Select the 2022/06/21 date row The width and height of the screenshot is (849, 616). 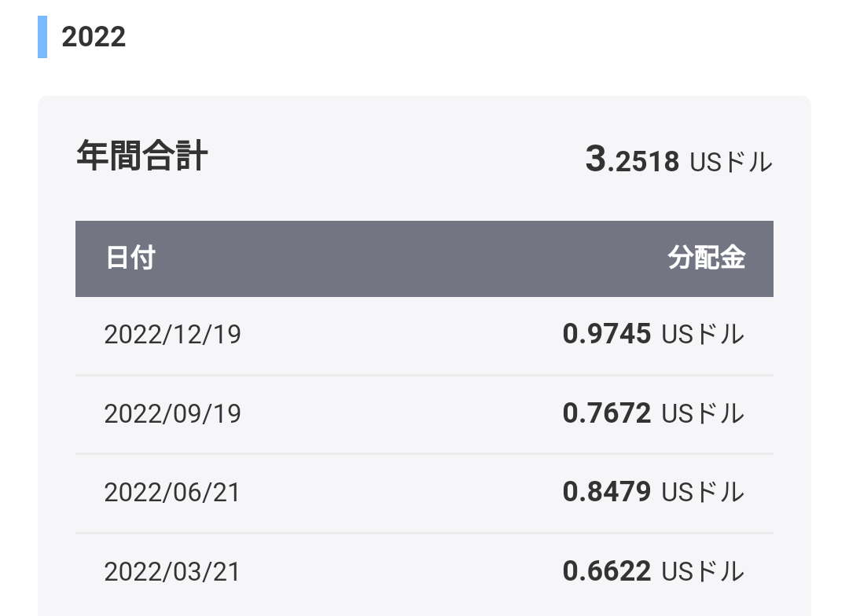click(x=424, y=493)
